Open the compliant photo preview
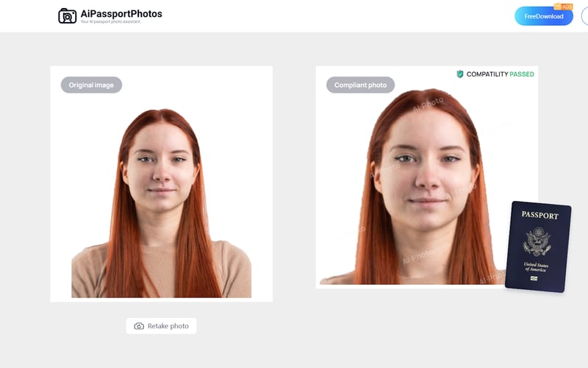The image size is (588, 368). point(427,177)
